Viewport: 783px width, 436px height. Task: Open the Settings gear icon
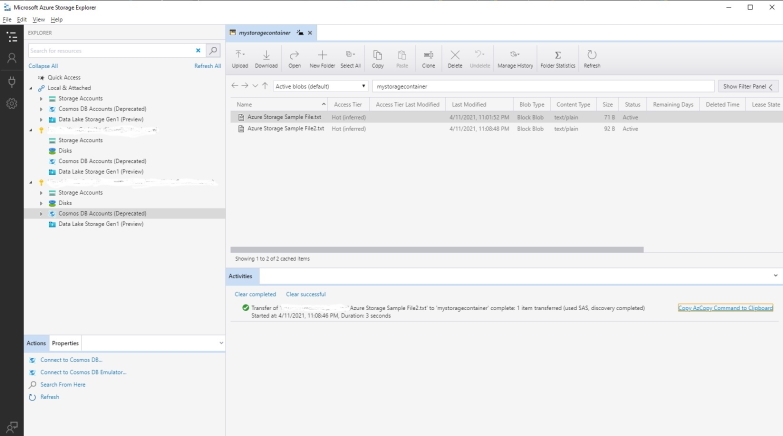coord(11,104)
